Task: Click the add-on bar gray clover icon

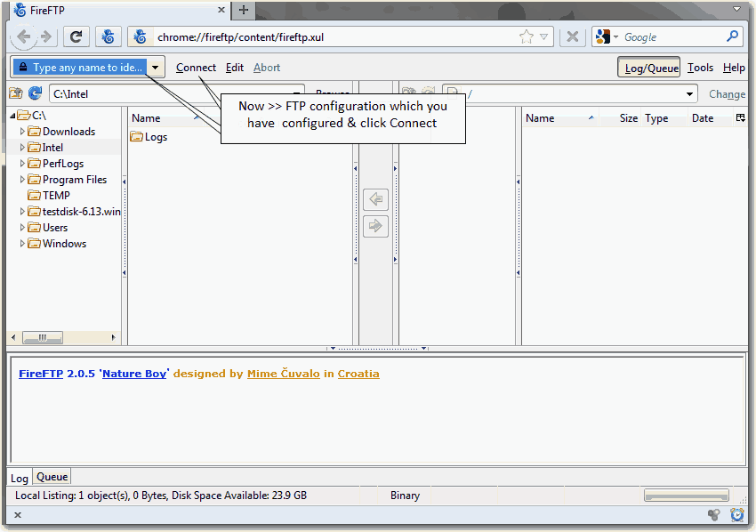Action: click(713, 514)
